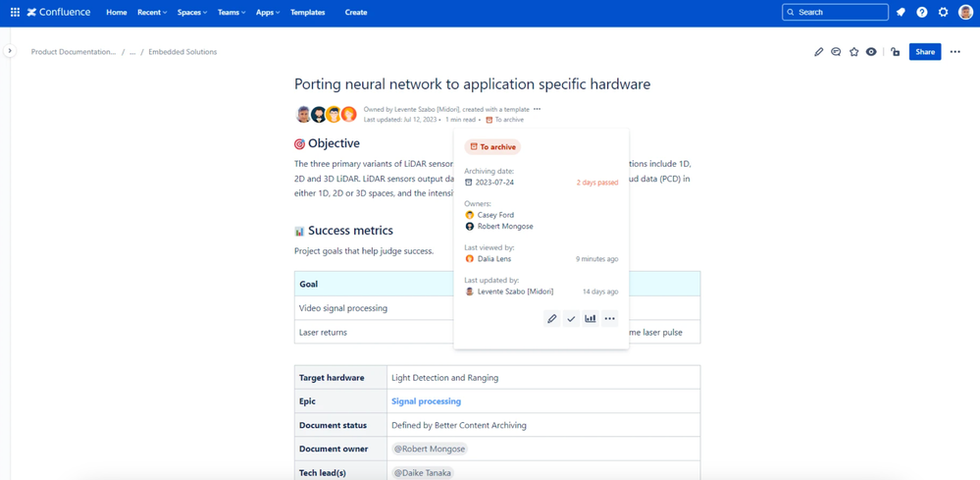Click the second contributor avatar
The width and height of the screenshot is (980, 480).
(x=319, y=115)
